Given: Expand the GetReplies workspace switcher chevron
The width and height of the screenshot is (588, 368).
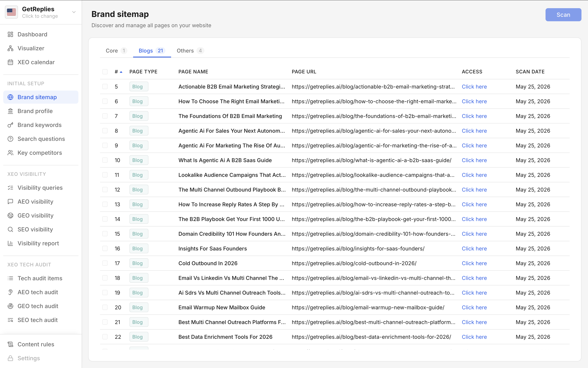Looking at the screenshot, I should [x=74, y=12].
